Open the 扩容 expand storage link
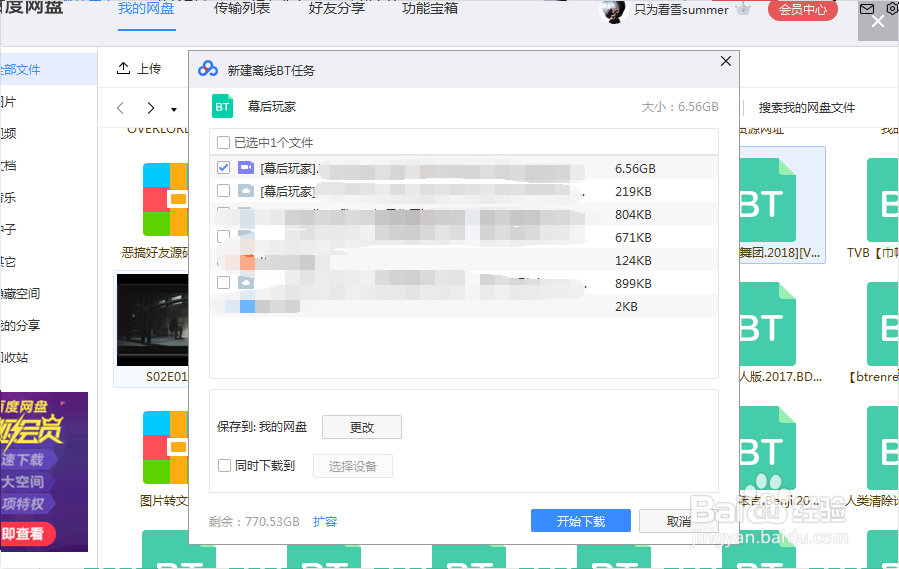This screenshot has width=899, height=569. click(325, 521)
